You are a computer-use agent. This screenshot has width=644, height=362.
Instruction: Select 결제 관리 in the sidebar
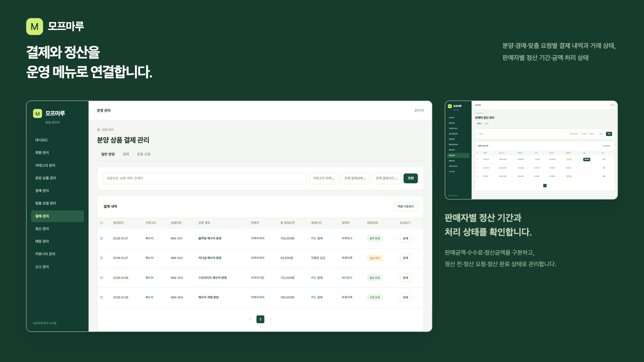[x=57, y=216]
